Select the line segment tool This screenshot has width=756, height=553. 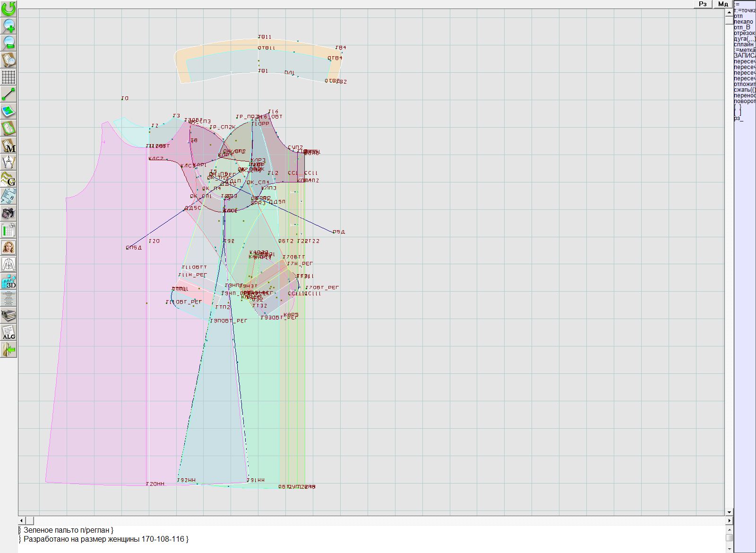click(9, 94)
